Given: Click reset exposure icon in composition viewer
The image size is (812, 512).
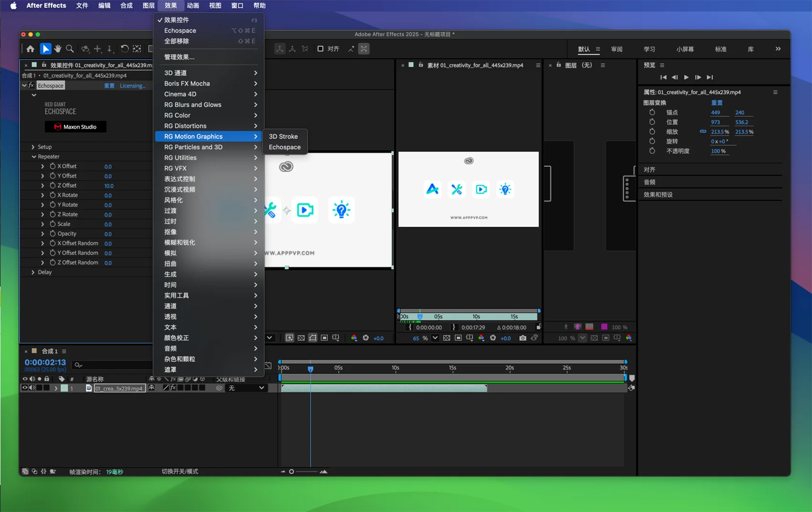Looking at the screenshot, I should pyautogui.click(x=366, y=338).
